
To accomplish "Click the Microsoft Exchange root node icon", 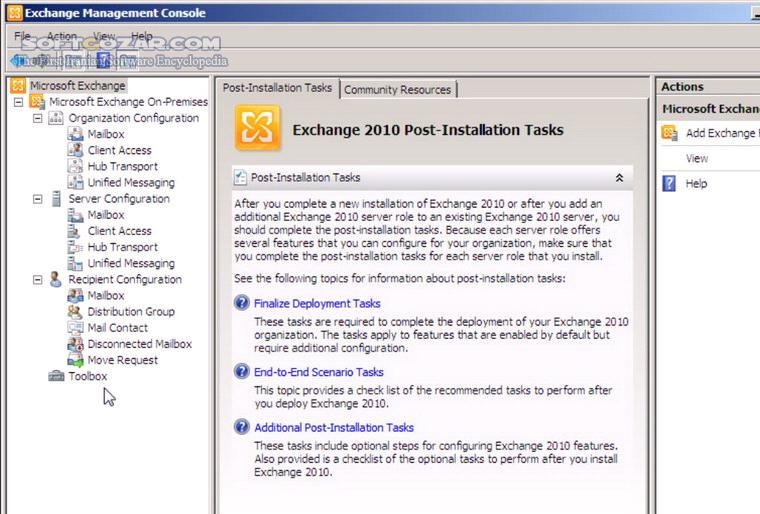I will tap(18, 86).
